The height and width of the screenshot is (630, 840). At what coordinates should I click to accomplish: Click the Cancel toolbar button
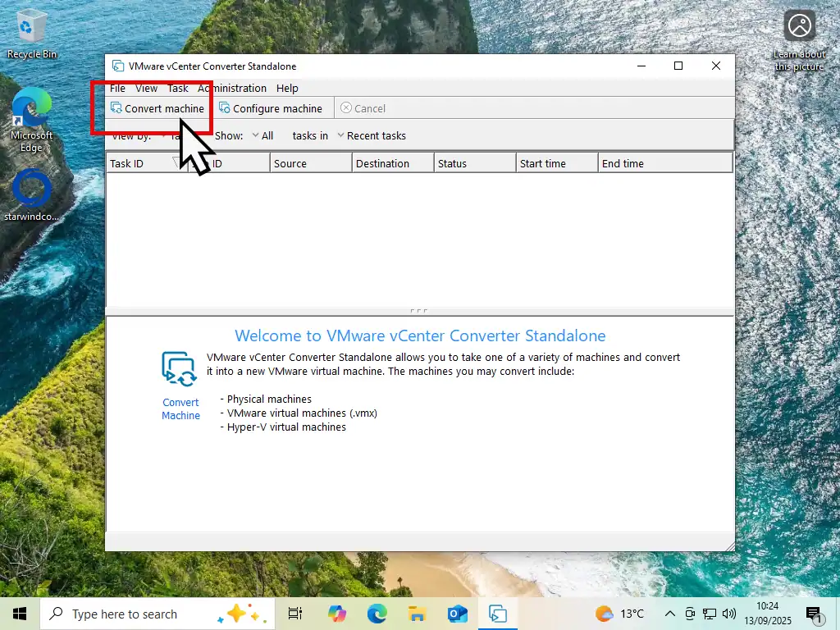363,108
